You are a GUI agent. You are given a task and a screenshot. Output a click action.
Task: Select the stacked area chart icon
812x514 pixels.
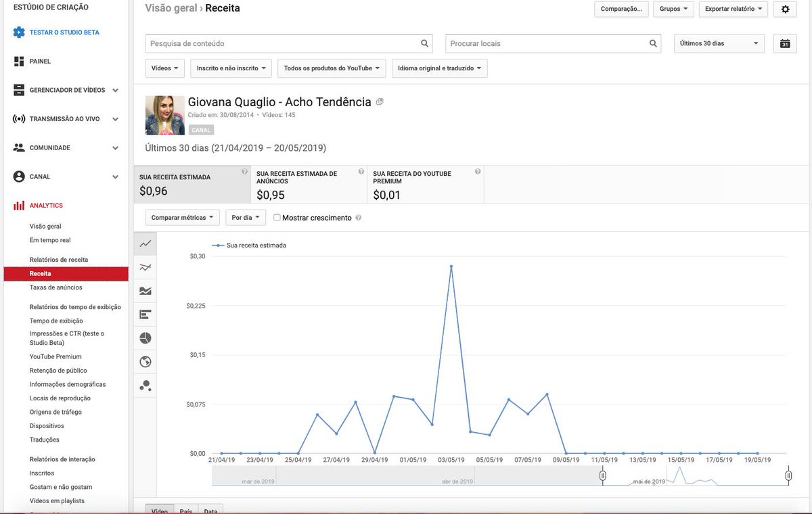(x=145, y=291)
